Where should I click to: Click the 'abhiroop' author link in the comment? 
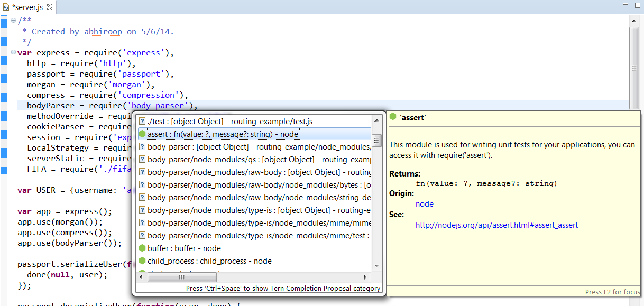[103, 31]
